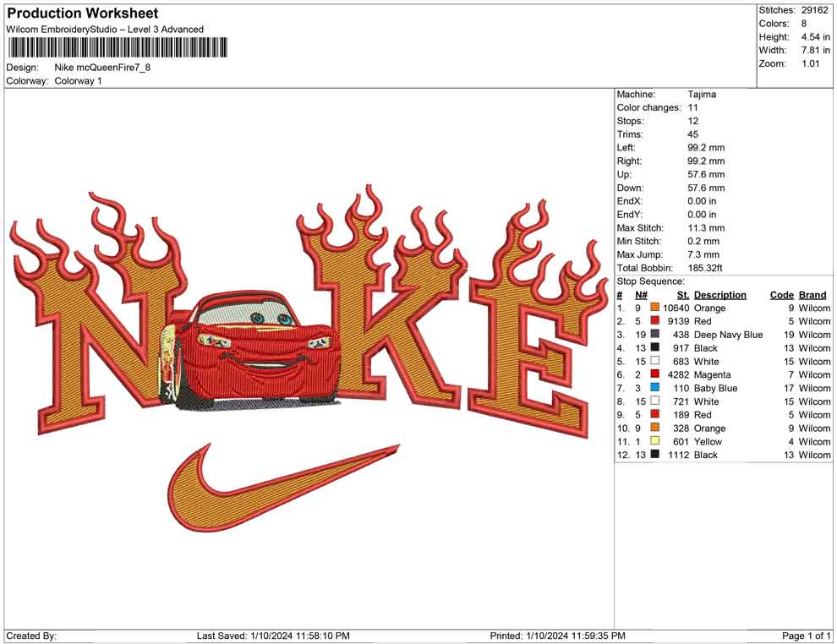837x644 pixels.
Task: Click the Black swatch with 1112 stitches
Action: pyautogui.click(x=654, y=454)
